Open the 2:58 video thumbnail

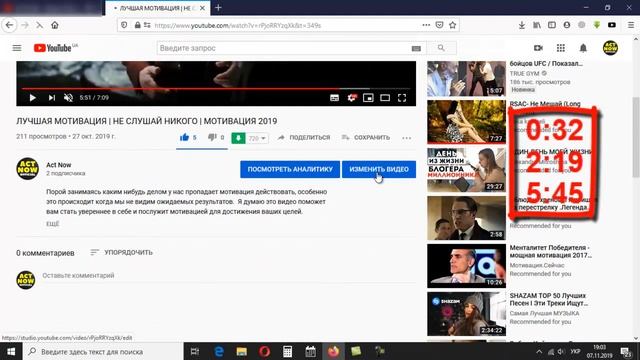tap(467, 218)
